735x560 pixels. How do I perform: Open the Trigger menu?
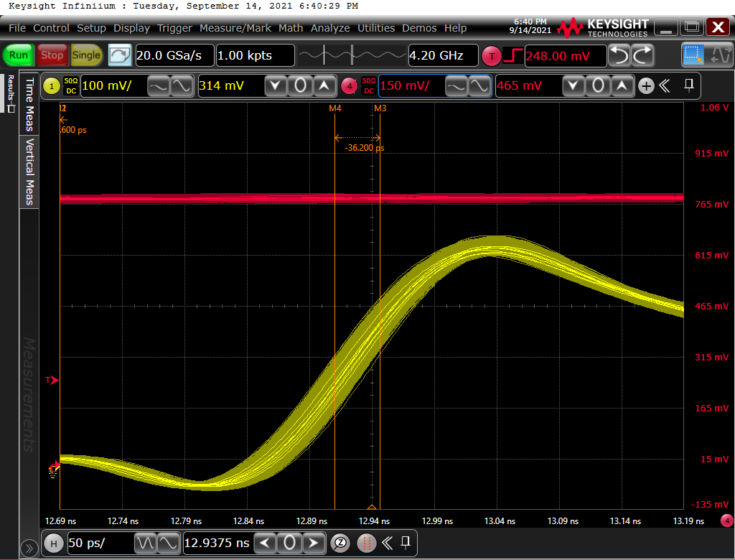174,28
